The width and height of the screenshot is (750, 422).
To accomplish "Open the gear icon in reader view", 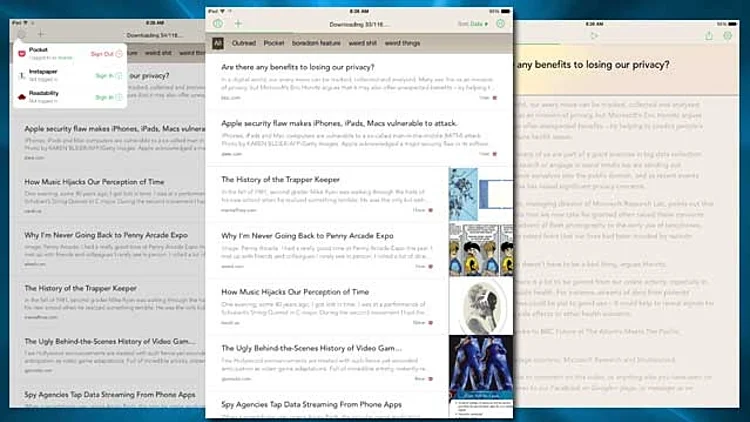I will (729, 35).
